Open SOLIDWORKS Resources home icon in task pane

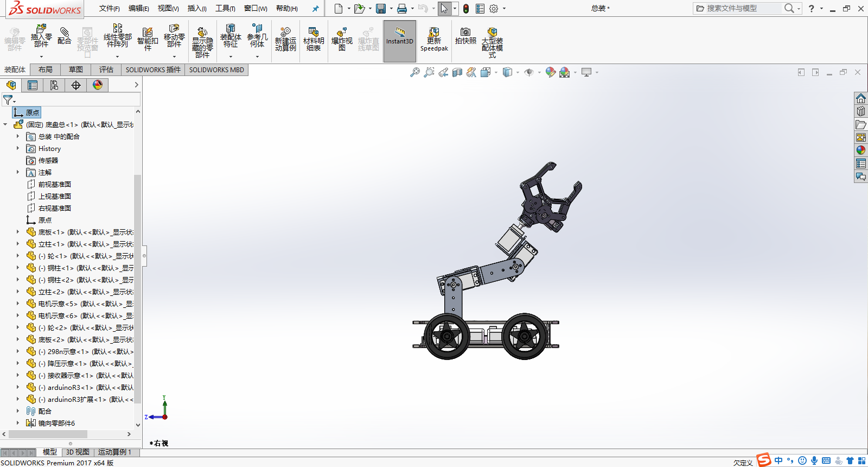coord(861,98)
